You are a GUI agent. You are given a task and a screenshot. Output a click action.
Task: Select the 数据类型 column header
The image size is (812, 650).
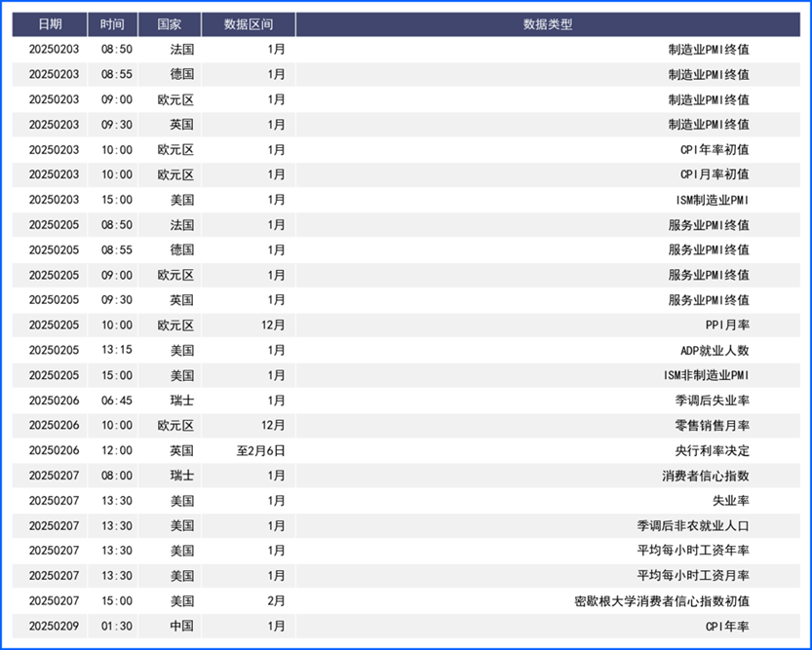tap(548, 24)
